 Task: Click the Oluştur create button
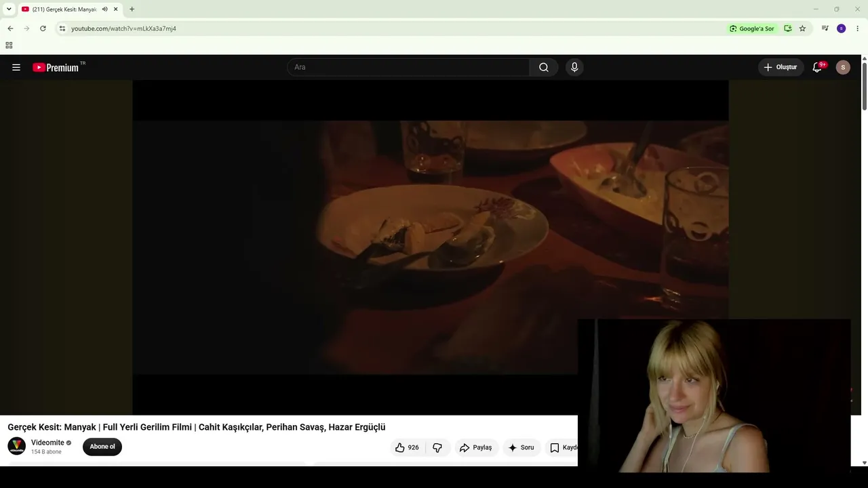pos(781,67)
